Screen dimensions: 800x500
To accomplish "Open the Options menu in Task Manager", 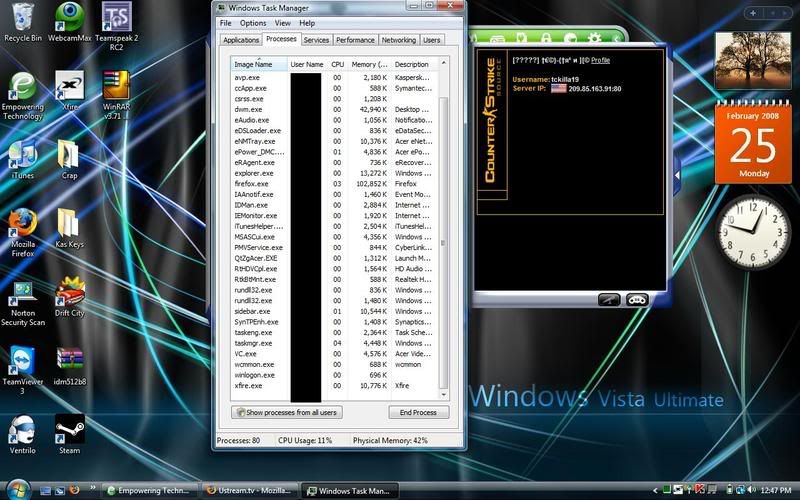I will pyautogui.click(x=253, y=23).
